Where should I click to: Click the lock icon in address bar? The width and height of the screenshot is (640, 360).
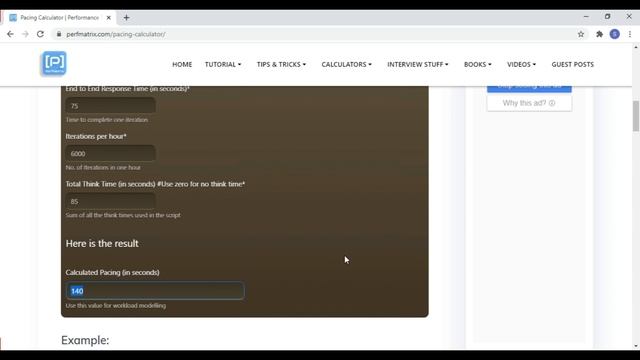tap(59, 34)
